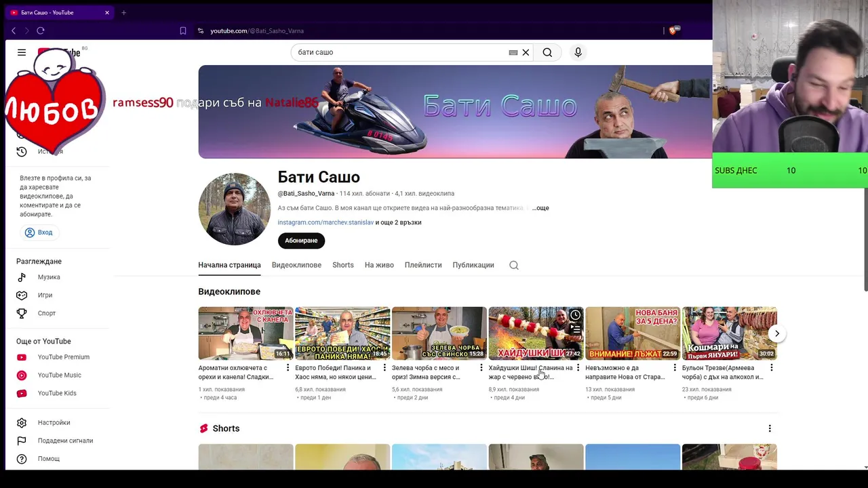Close the Бати Сашо YouTube tab
The image size is (868, 488).
pyautogui.click(x=106, y=12)
